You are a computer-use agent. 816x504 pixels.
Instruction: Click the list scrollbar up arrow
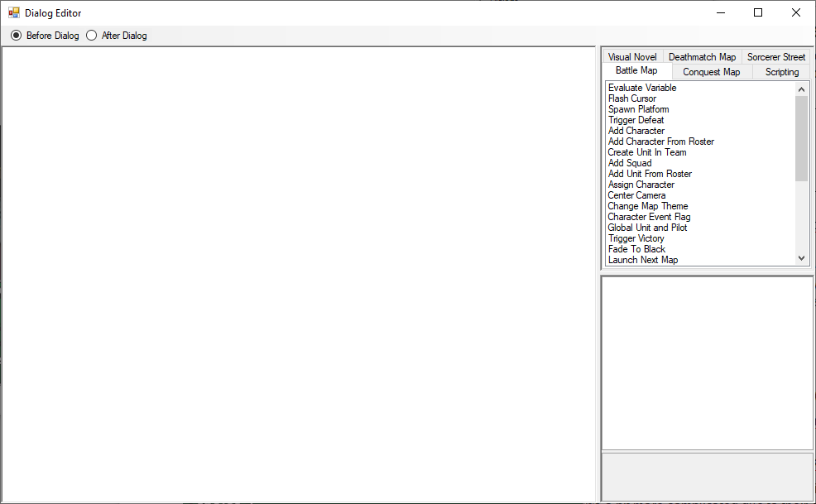[801, 89]
